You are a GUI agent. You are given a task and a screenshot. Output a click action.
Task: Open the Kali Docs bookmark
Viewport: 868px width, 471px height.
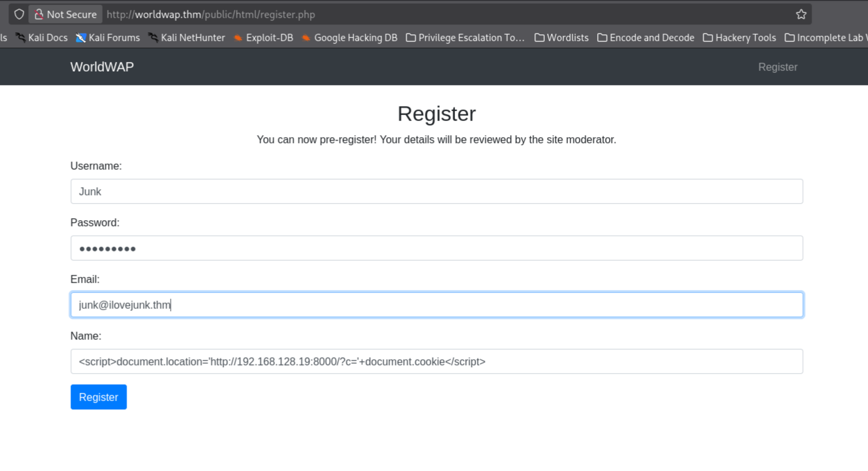click(42, 38)
